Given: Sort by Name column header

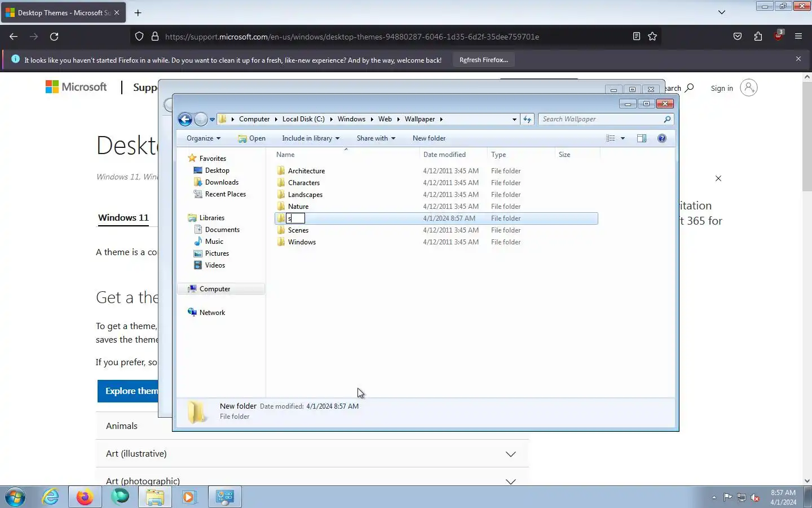Looking at the screenshot, I should point(346,155).
